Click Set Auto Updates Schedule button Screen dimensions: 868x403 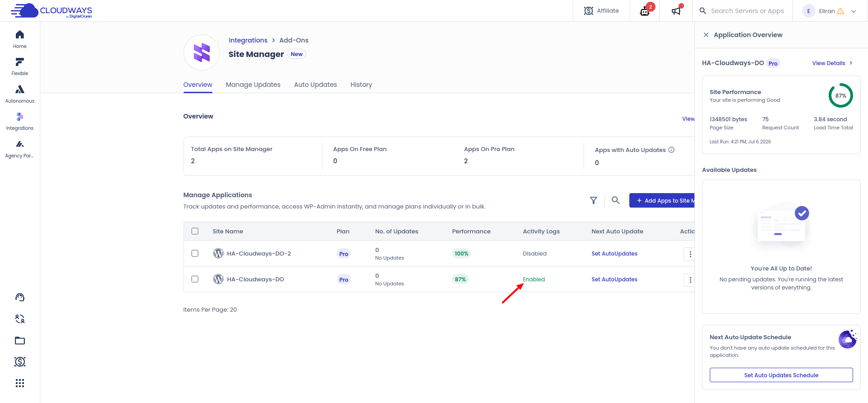click(x=781, y=375)
